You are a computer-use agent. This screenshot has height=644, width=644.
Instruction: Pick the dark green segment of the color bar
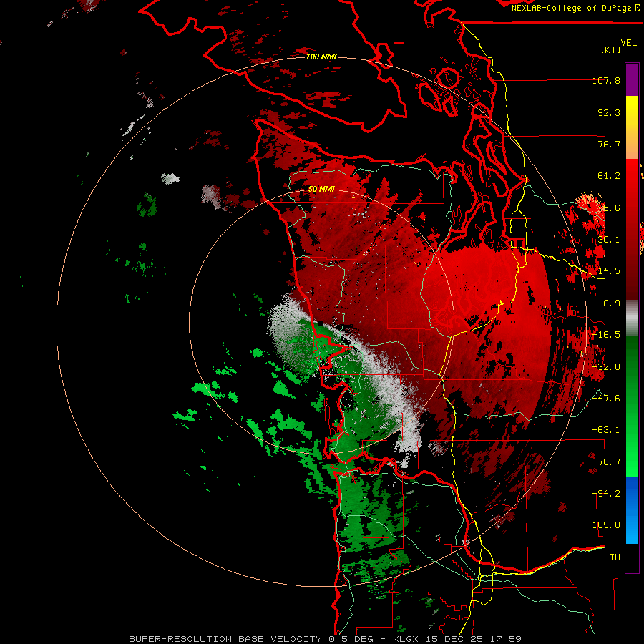632,370
